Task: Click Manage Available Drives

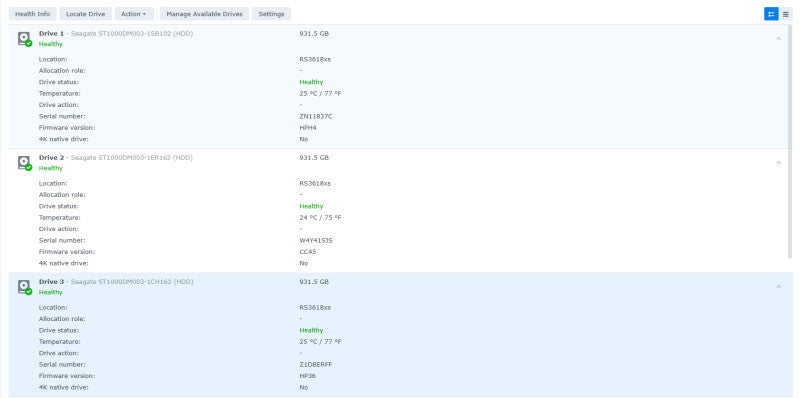Action: click(204, 14)
